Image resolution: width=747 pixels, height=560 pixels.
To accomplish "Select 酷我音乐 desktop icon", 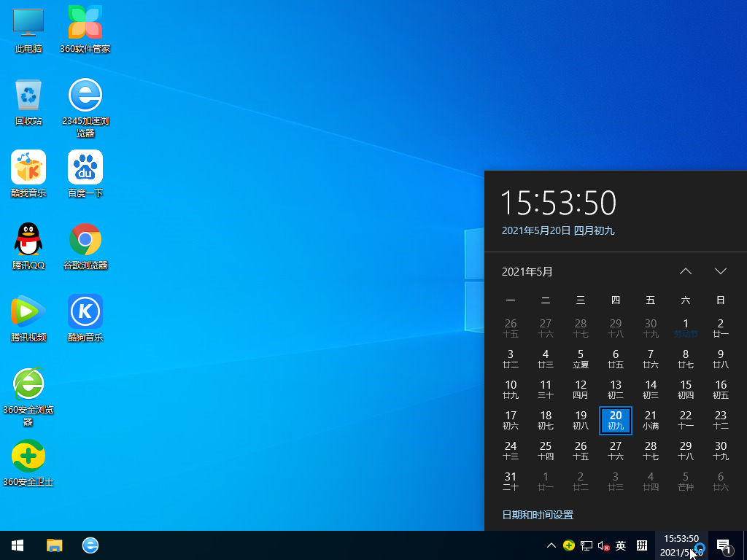I will (x=28, y=174).
